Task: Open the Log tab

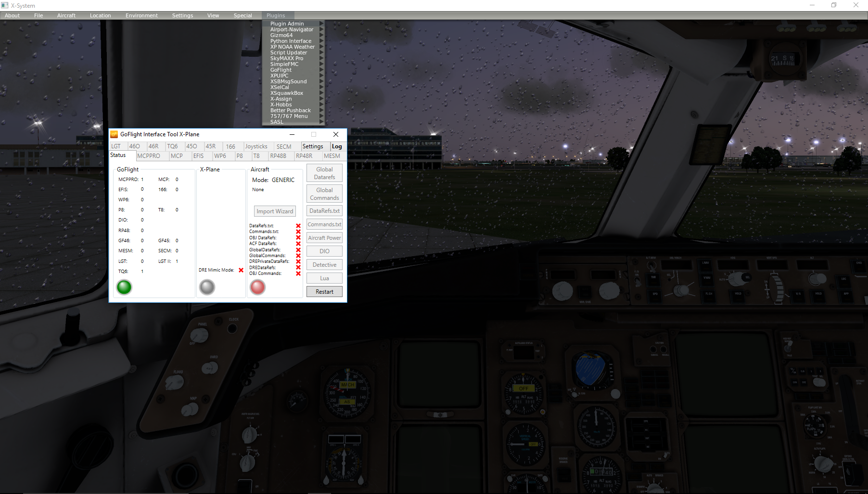Action: click(x=337, y=146)
